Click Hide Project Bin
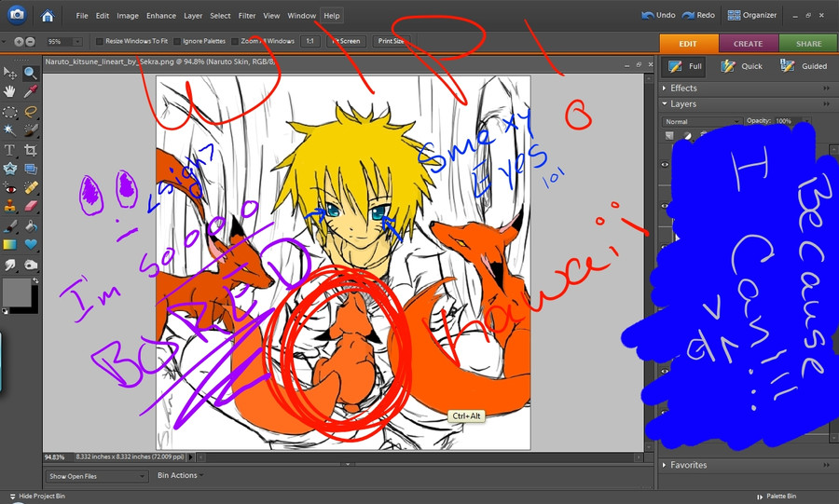Screen dimensions: 839x504 click(37, 496)
